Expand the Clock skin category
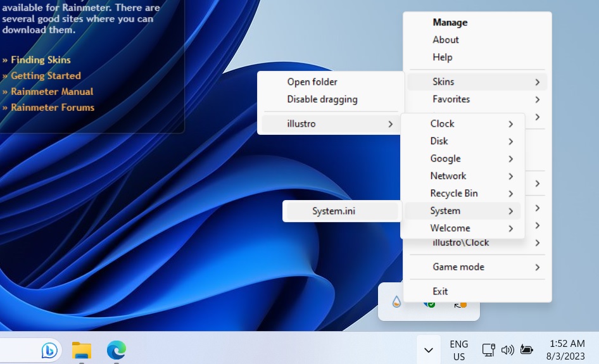Screen dimensions: 599x364 pyautogui.click(x=463, y=123)
